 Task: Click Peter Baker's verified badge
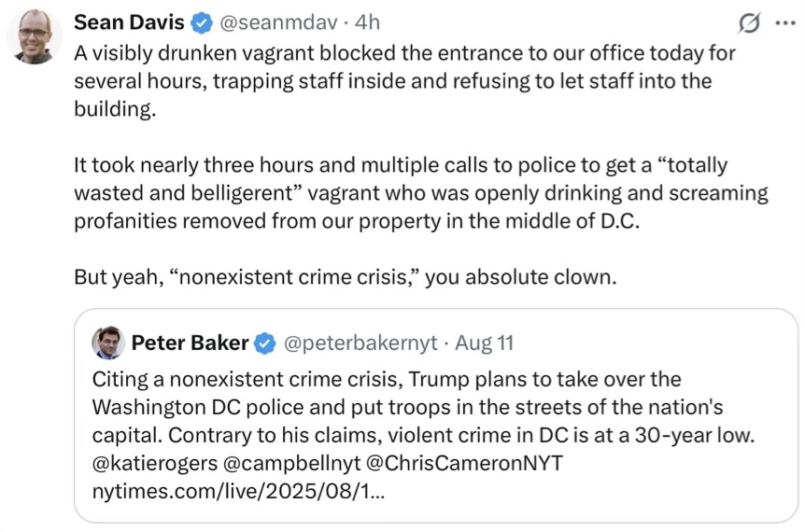[265, 343]
